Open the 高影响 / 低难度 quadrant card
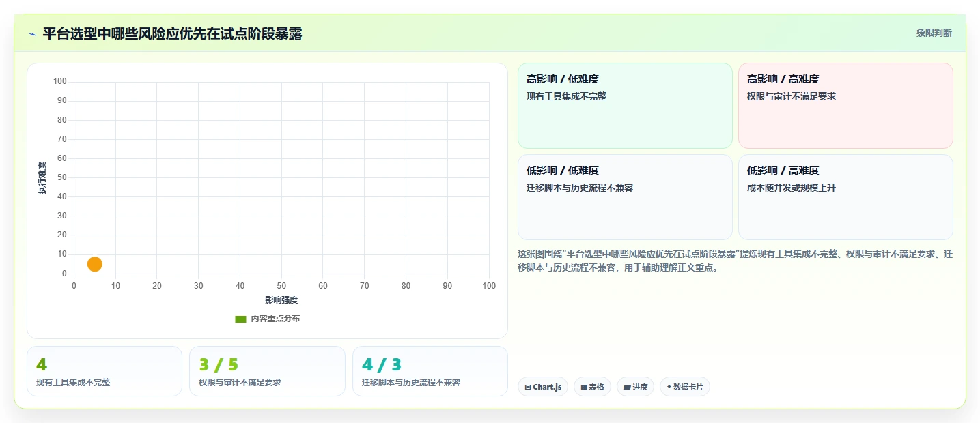The width and height of the screenshot is (980, 423). click(x=625, y=106)
